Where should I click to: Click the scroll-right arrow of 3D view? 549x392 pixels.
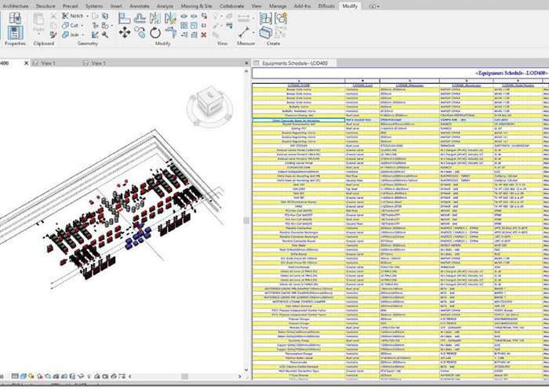(239, 376)
